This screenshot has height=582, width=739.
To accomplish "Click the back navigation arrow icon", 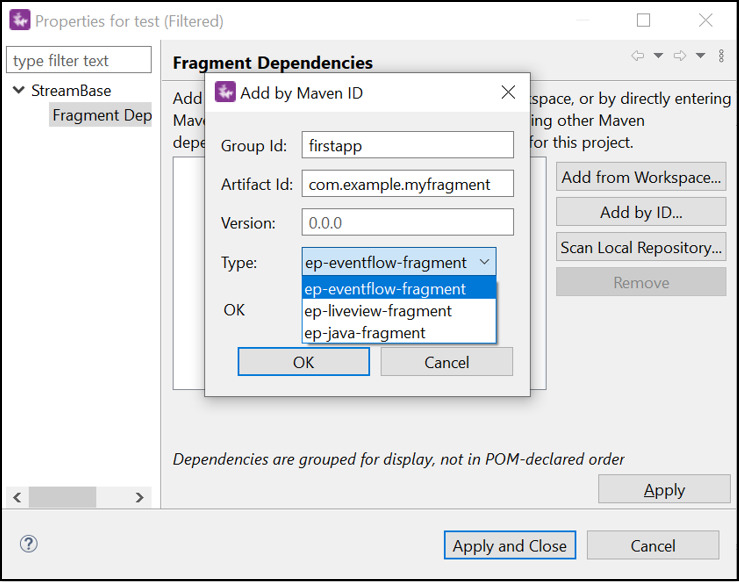I will click(638, 56).
